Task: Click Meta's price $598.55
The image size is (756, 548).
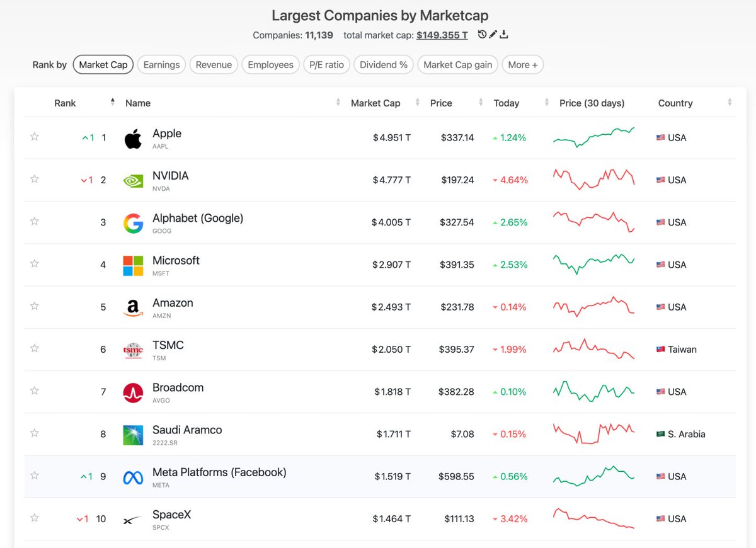Action: 456,477
